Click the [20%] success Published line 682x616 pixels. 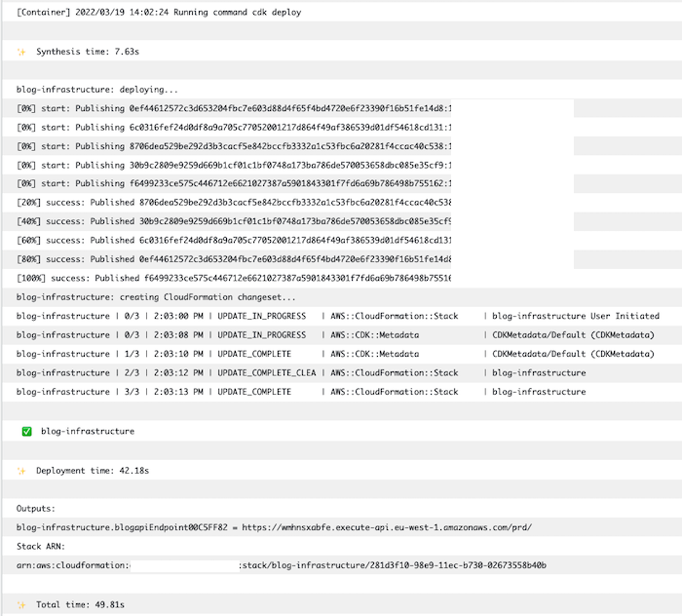pyautogui.click(x=234, y=203)
